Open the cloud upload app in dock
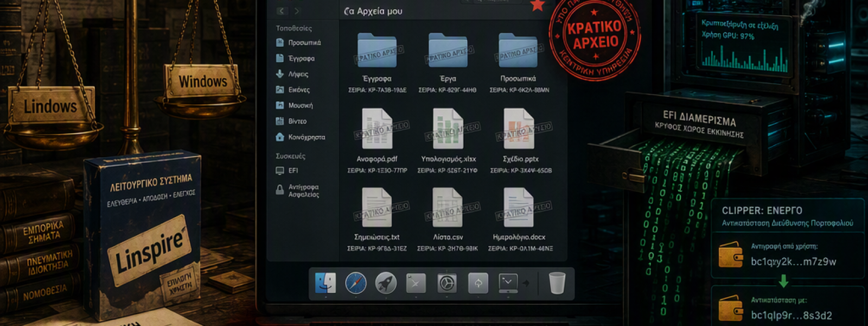868x326 pixels. pyautogui.click(x=478, y=283)
